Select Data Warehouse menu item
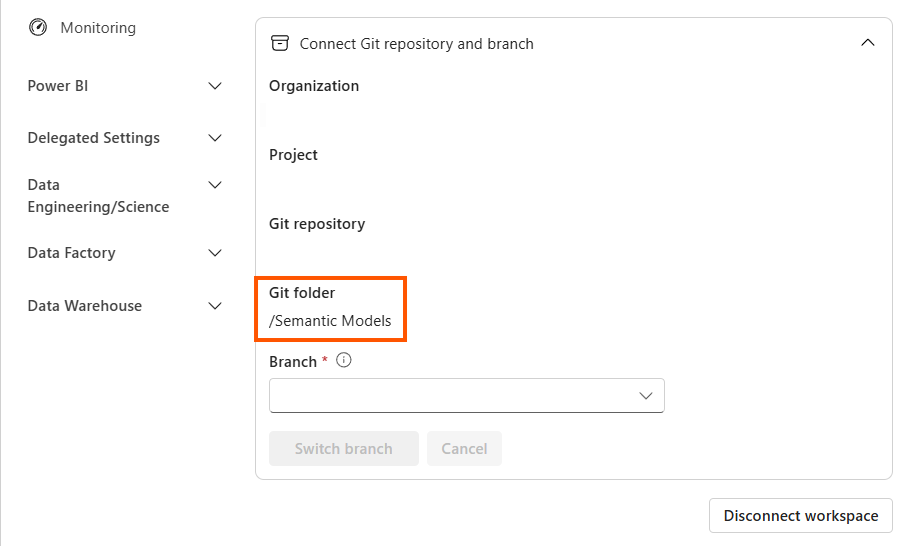Screen dimensions: 920x546 (85, 306)
